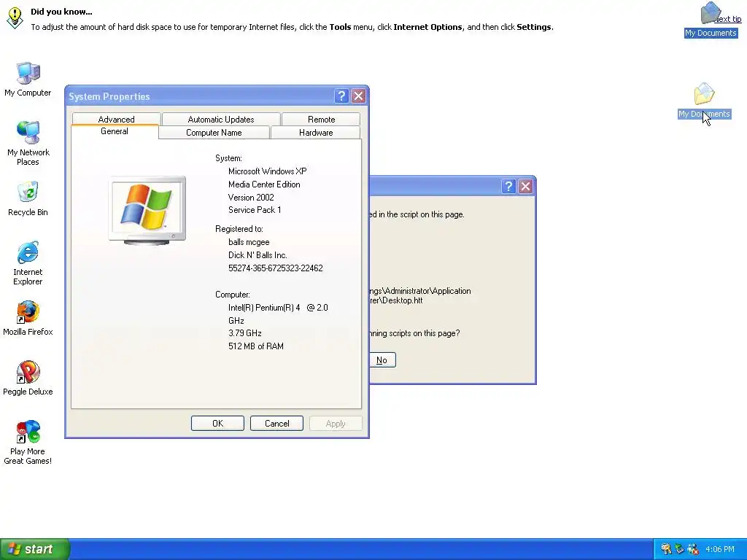Select the Mozilla Firefox shortcut icon

28,318
